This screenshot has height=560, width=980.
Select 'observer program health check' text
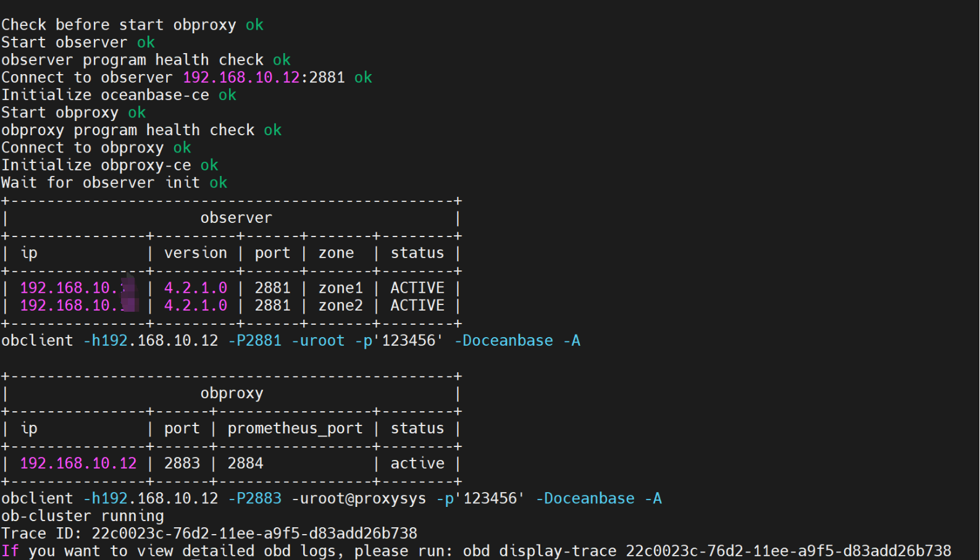[132, 60]
